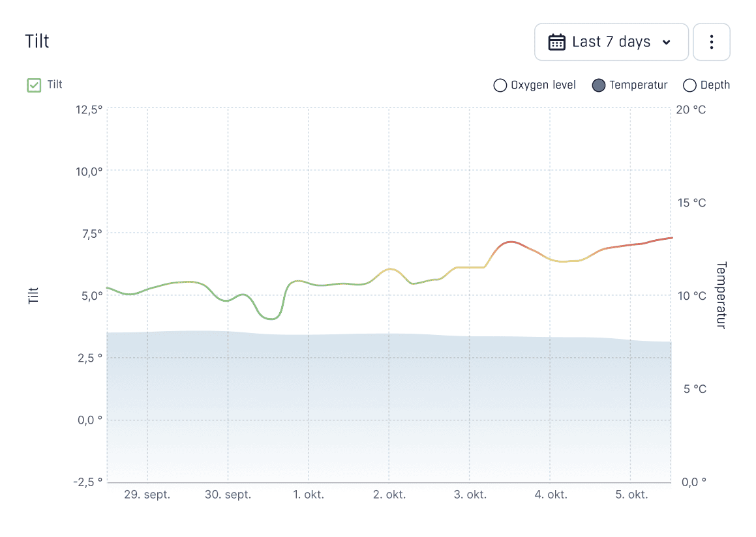Image resolution: width=756 pixels, height=537 pixels.
Task: Click the 1. okt. axis label
Action: pos(309,495)
